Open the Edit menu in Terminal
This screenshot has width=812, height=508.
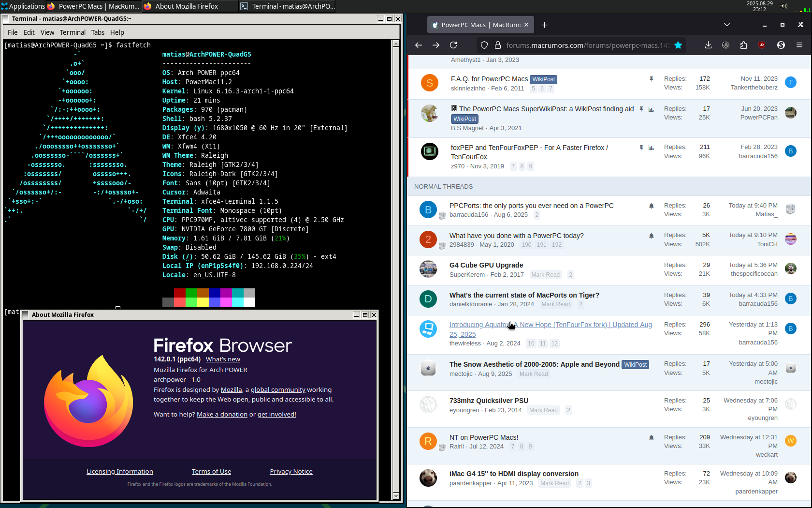[x=29, y=32]
